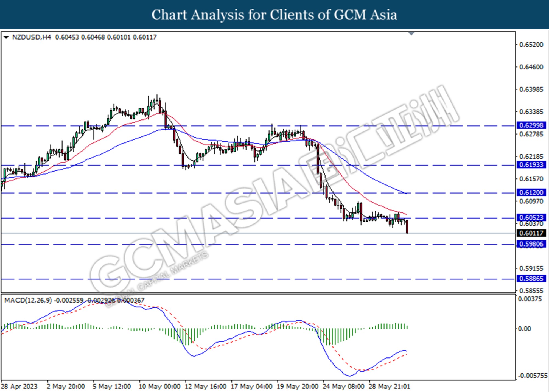Image resolution: width=549 pixels, height=392 pixels.
Task: Click the 10 May 00:00 time label
Action: 159,387
